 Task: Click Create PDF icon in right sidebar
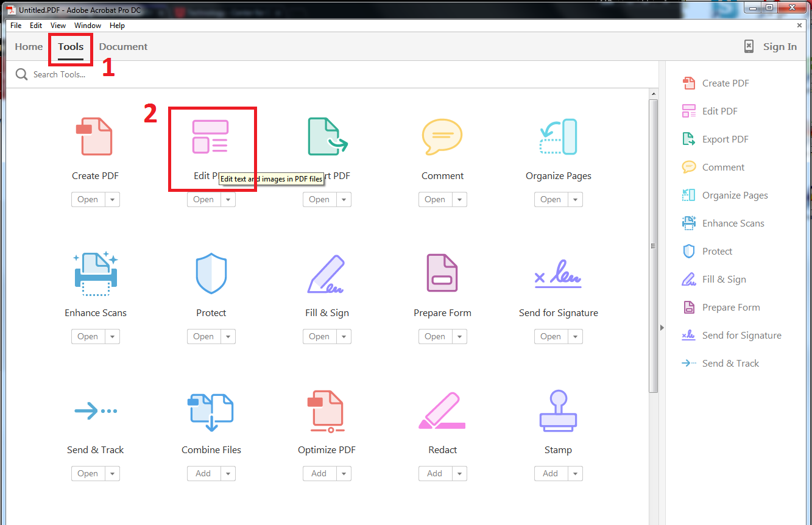point(689,83)
